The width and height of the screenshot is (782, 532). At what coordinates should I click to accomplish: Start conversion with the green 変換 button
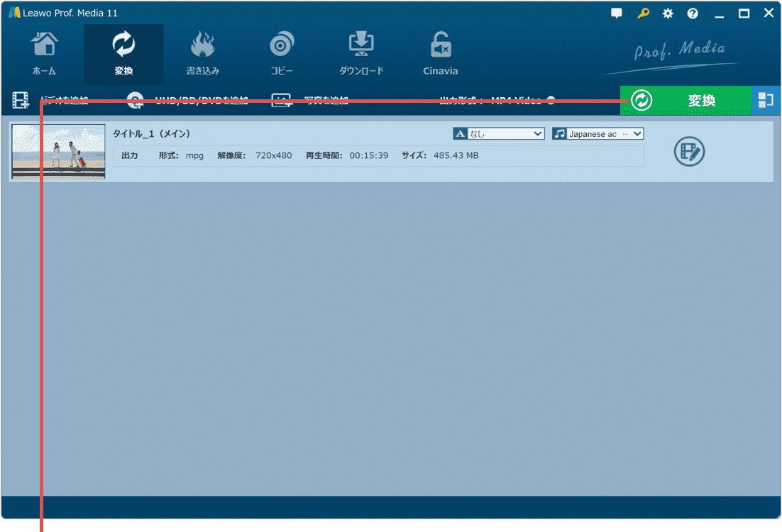685,100
